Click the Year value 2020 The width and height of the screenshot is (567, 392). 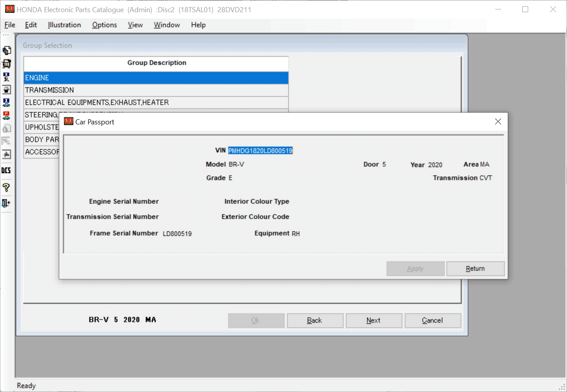click(x=435, y=165)
